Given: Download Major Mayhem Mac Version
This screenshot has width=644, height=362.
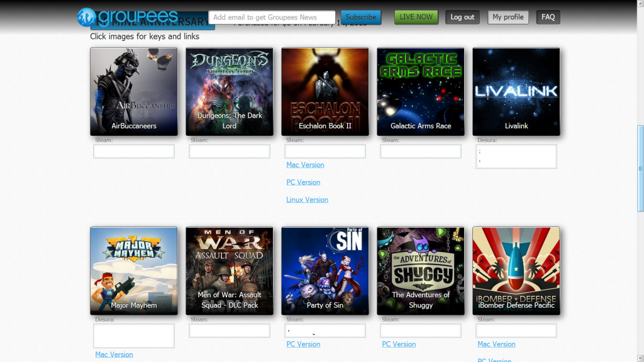Looking at the screenshot, I should (x=114, y=354).
